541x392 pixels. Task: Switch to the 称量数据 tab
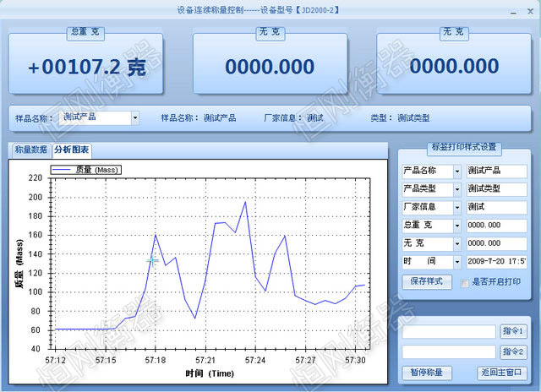[30, 150]
